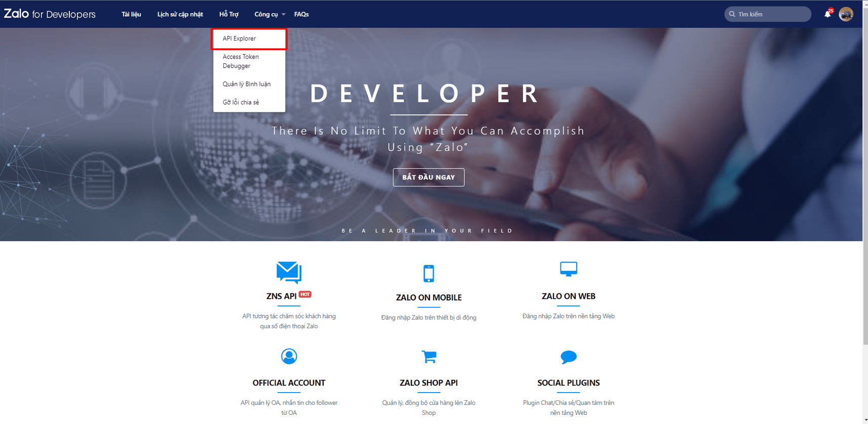Screen dimensions: 868x424
Task: Open the ZALO SHOP API heading
Action: (428, 383)
